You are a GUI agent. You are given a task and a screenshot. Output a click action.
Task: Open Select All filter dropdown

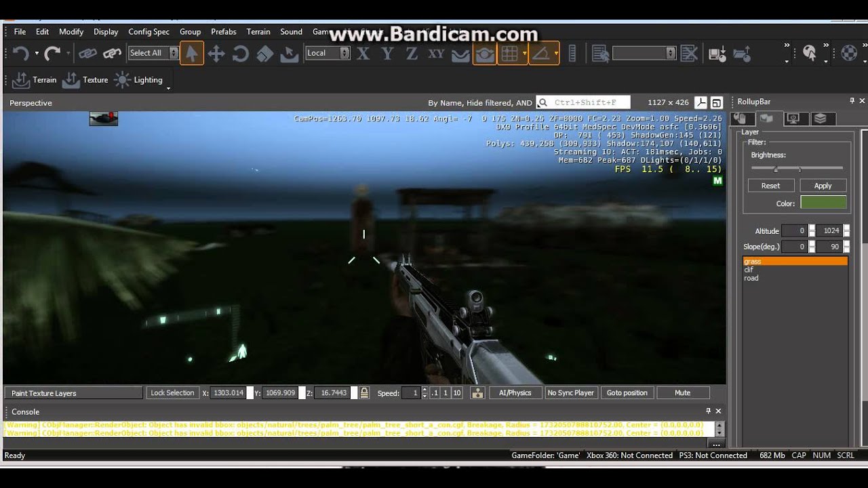click(x=153, y=53)
